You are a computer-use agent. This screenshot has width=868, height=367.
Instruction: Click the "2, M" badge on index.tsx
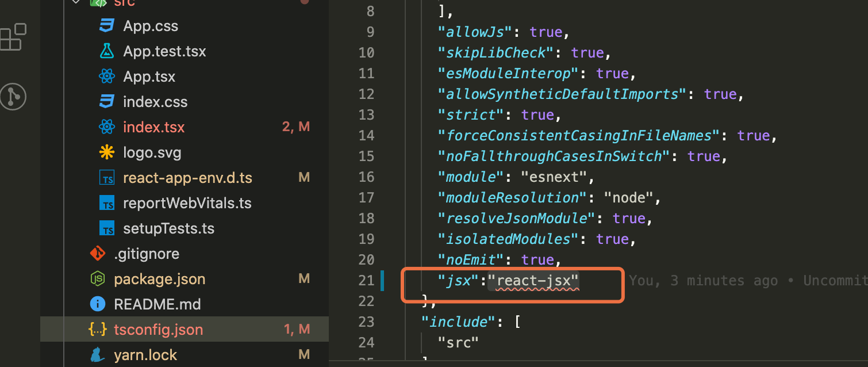(296, 127)
